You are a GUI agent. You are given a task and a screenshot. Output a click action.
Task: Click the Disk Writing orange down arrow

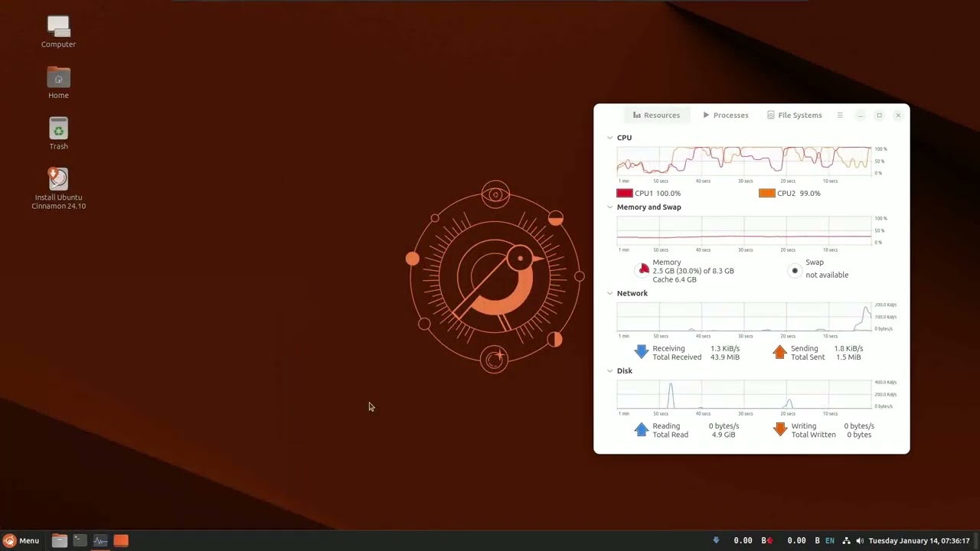780,429
